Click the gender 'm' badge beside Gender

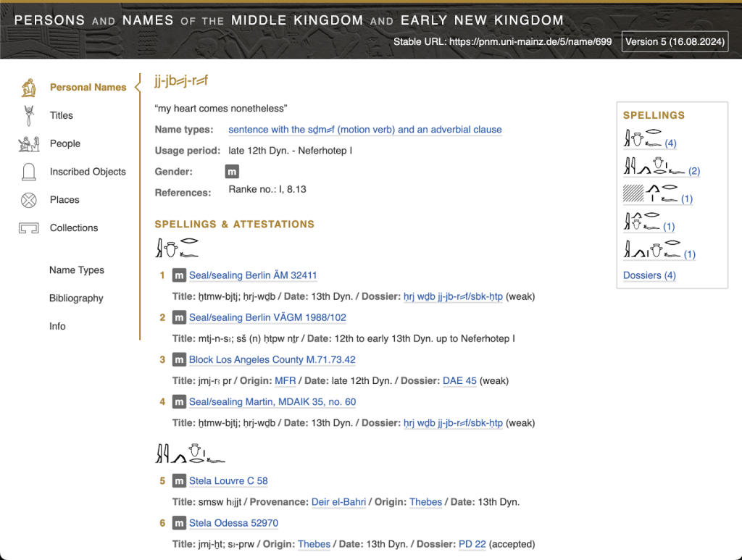coord(232,172)
